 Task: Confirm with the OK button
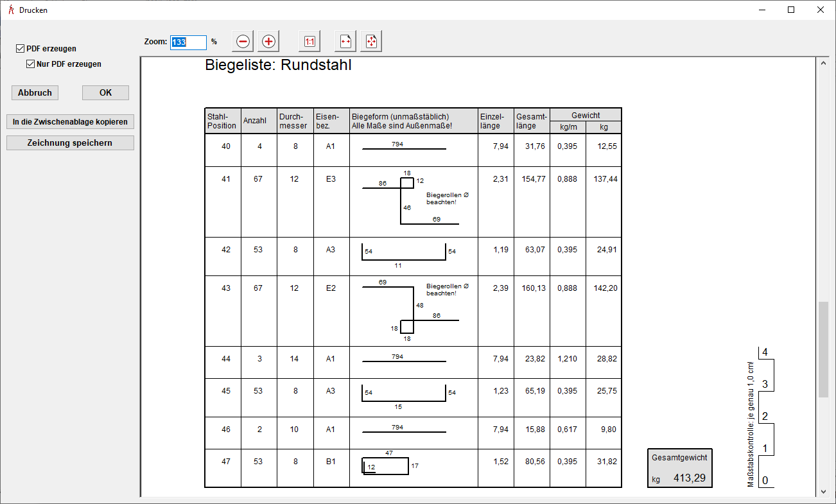tap(105, 92)
